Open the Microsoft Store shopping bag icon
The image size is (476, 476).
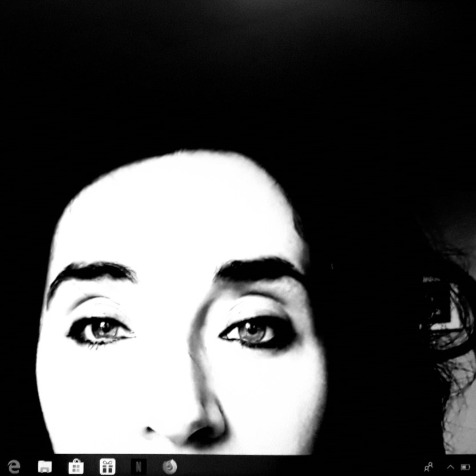pyautogui.click(x=76, y=466)
